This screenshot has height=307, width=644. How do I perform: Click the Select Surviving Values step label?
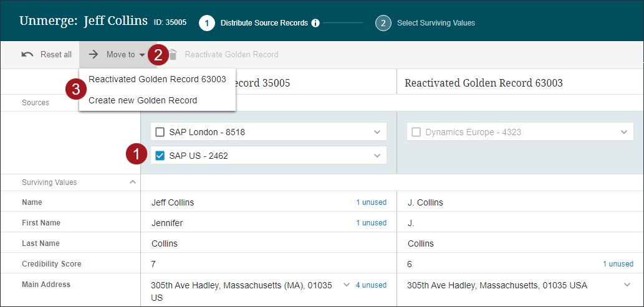436,23
